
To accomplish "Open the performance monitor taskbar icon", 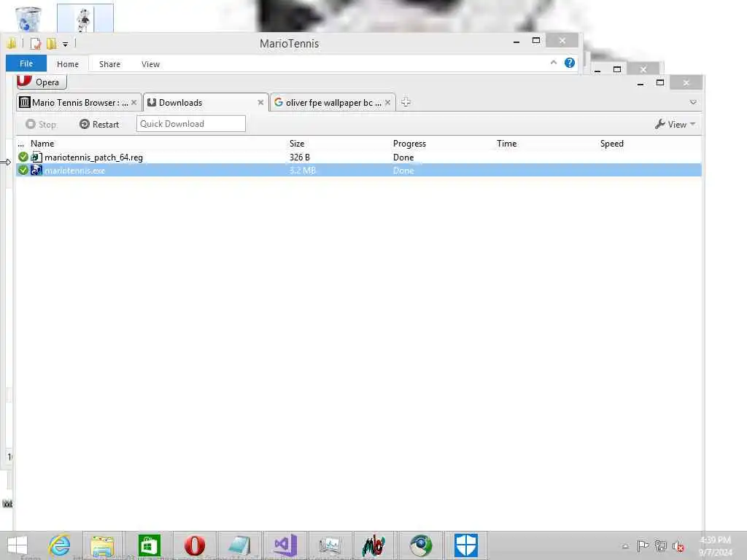I will tap(330, 545).
